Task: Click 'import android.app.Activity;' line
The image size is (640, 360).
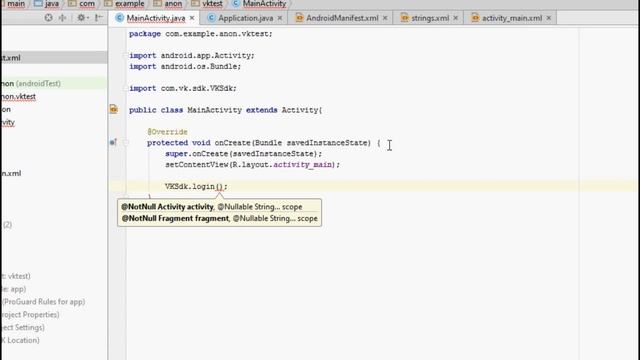Action: pos(191,56)
